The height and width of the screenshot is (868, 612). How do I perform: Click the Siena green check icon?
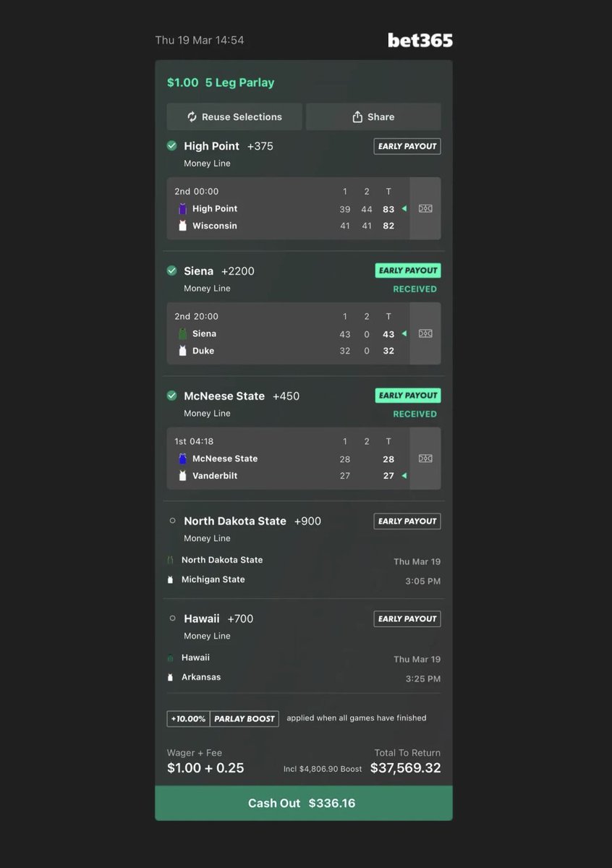click(172, 271)
